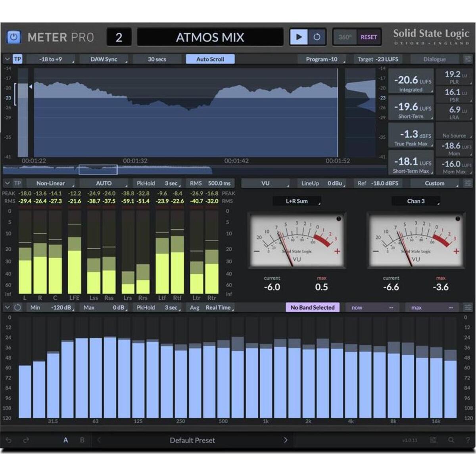Viewport: 476px width, 476px height.
Task: Open the PkHold 3 sec level meter dropdown
Action: [x=157, y=183]
